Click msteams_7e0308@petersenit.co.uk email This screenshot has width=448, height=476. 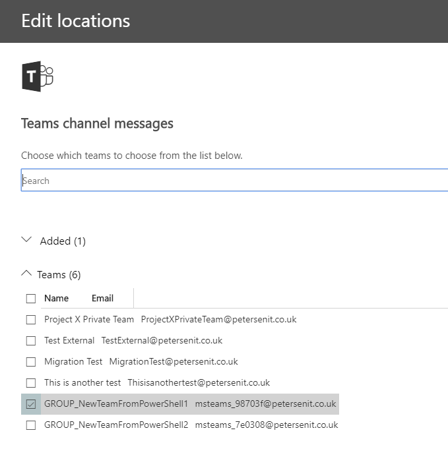coord(267,425)
